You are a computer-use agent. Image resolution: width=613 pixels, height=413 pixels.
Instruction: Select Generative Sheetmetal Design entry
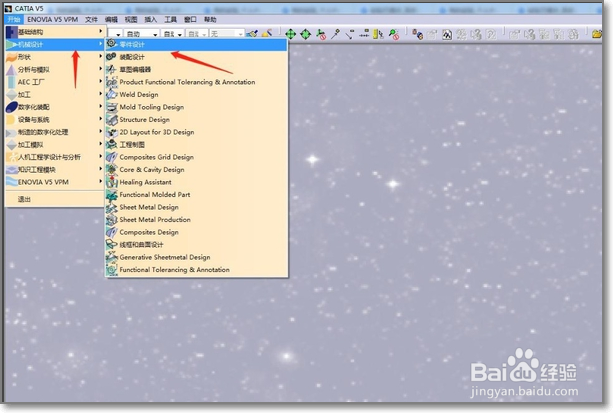pos(197,257)
